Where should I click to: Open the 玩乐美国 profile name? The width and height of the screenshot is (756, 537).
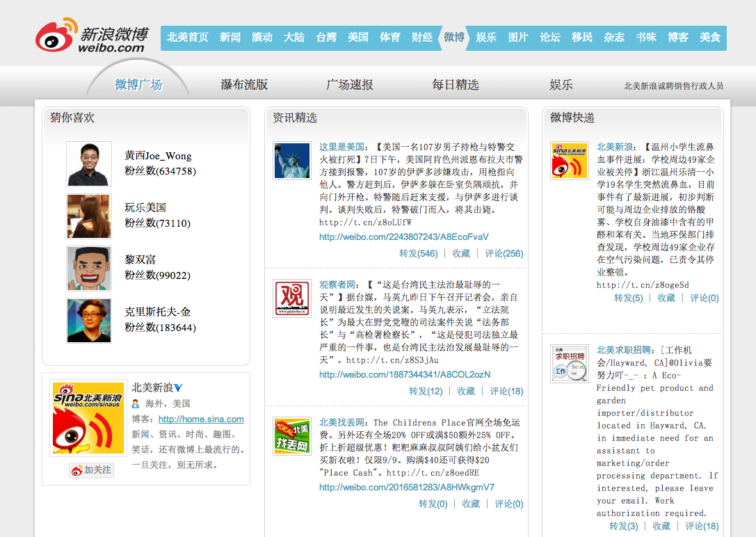[145, 207]
